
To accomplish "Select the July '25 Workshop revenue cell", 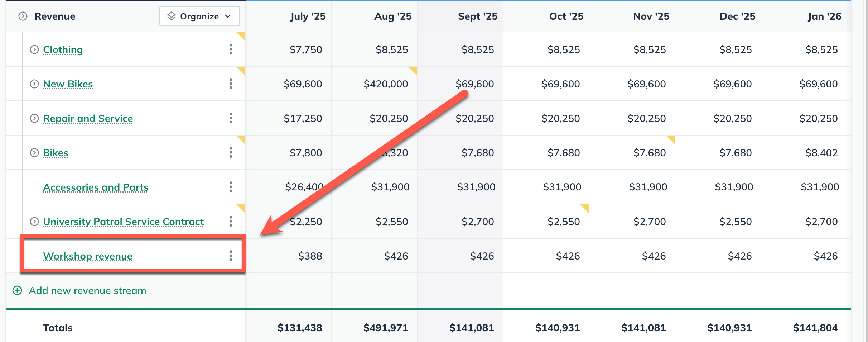I will 310,256.
